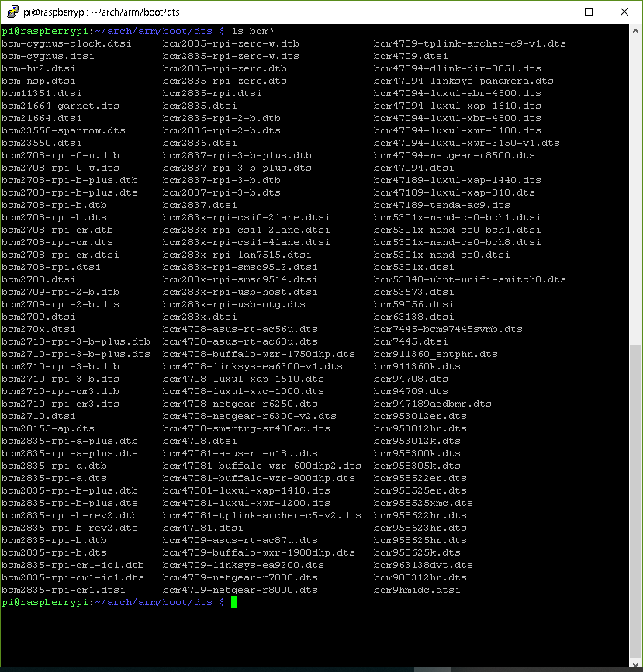Click file bcm4709-linksys-ea9200.dts
Screen dimensions: 643x672
pos(244,566)
